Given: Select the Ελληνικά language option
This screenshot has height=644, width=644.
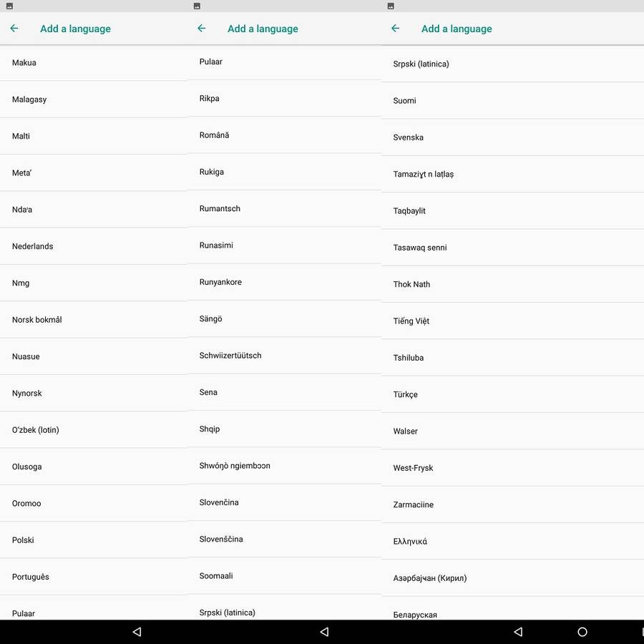Looking at the screenshot, I should [410, 542].
